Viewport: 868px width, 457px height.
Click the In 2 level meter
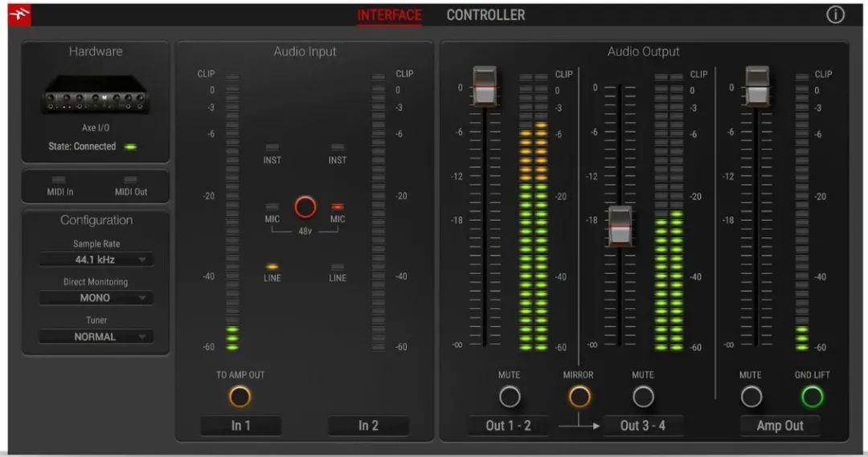pos(378,211)
